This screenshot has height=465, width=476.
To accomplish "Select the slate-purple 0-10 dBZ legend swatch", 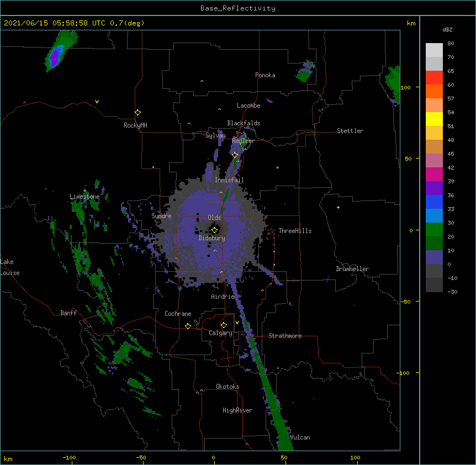I will click(434, 257).
